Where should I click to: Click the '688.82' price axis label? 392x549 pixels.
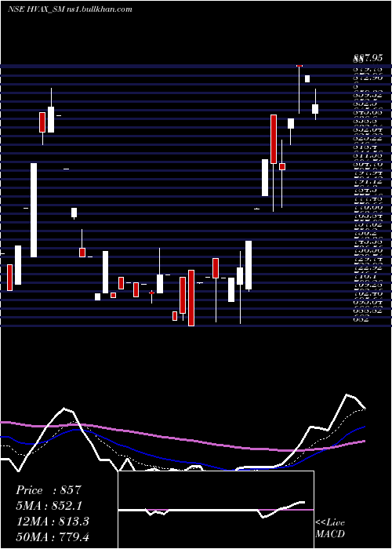[x=368, y=311]
